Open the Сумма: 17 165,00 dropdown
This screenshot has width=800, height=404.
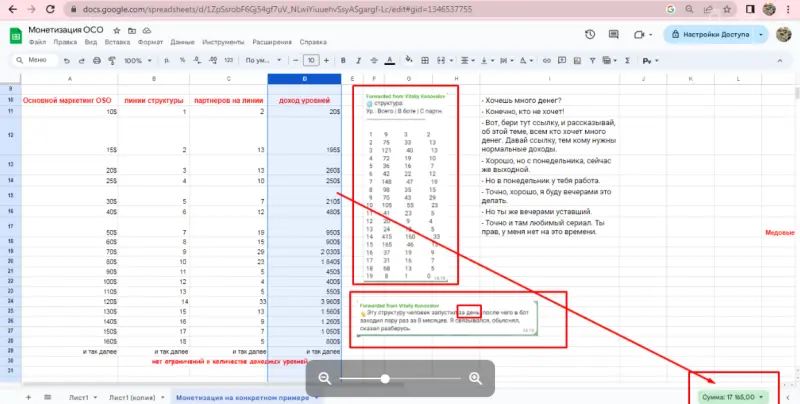click(x=733, y=397)
